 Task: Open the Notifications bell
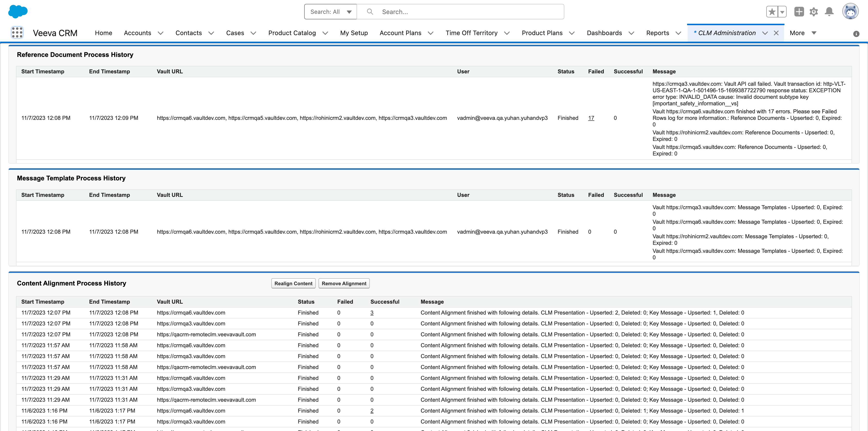coord(829,12)
